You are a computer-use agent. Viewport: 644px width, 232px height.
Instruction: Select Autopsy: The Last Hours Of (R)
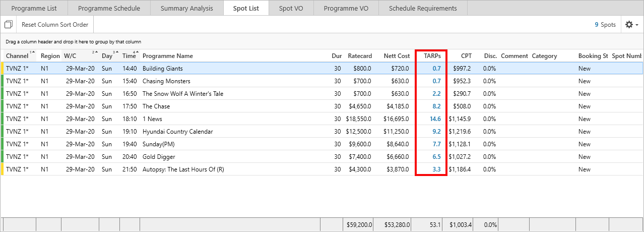[323, 169]
